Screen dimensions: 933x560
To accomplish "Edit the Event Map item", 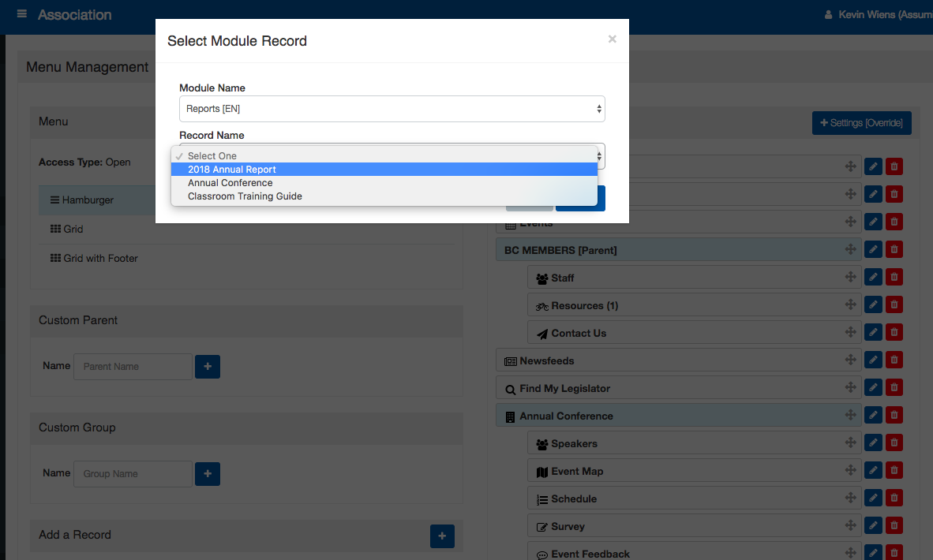I will tap(873, 471).
